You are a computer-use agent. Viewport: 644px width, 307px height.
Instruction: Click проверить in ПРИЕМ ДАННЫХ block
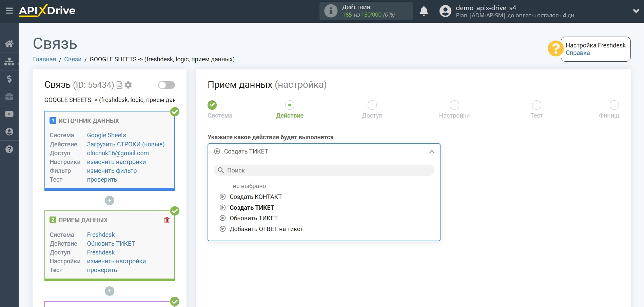pyautogui.click(x=102, y=270)
